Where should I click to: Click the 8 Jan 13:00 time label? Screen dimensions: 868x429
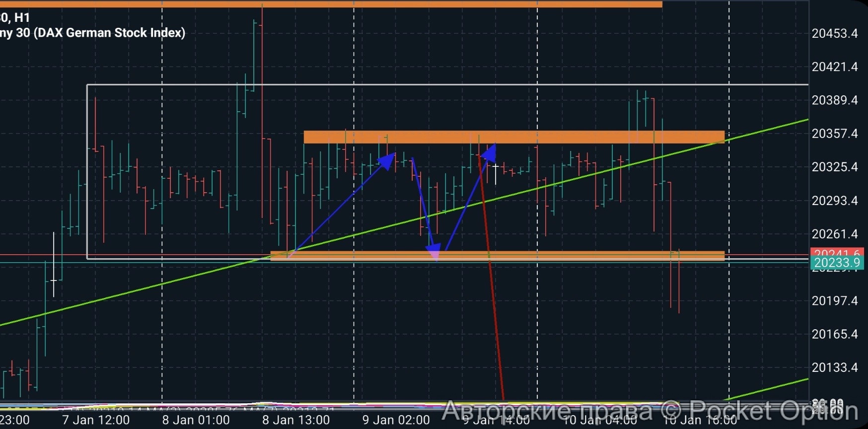tap(296, 420)
